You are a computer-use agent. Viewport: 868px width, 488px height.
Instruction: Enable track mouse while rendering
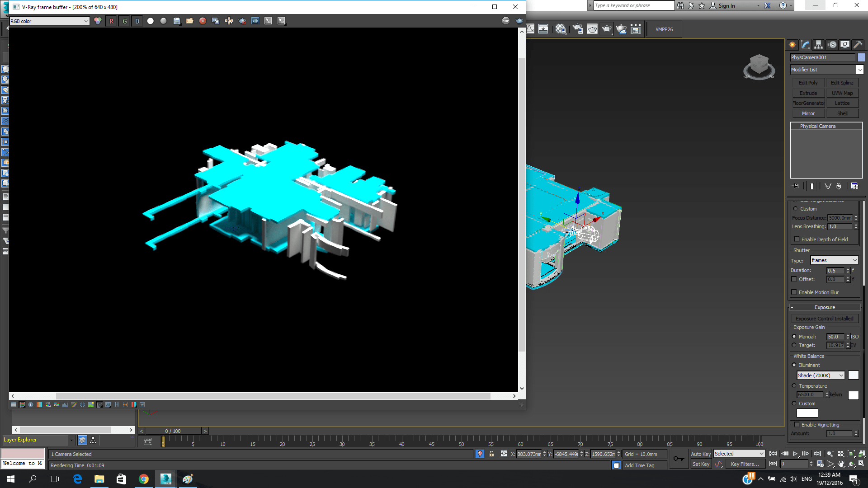[x=229, y=21]
